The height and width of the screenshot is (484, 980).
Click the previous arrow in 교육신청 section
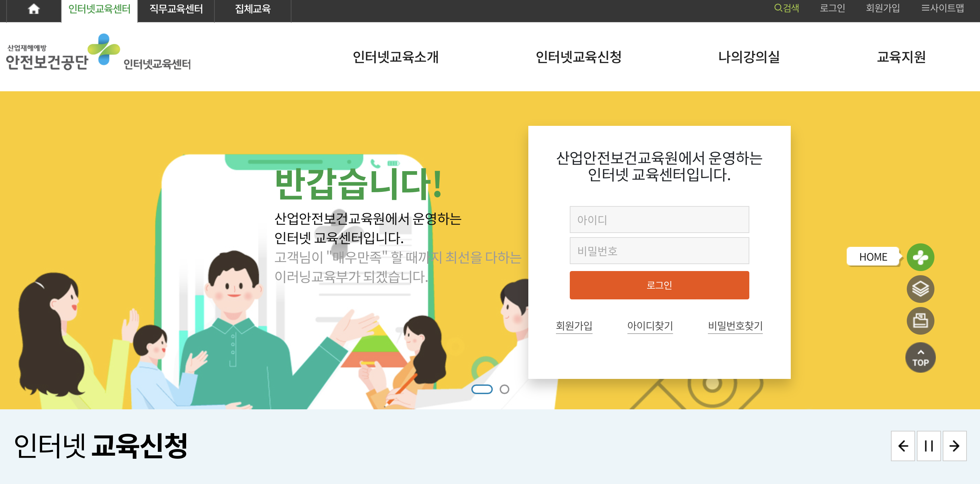pos(902,446)
